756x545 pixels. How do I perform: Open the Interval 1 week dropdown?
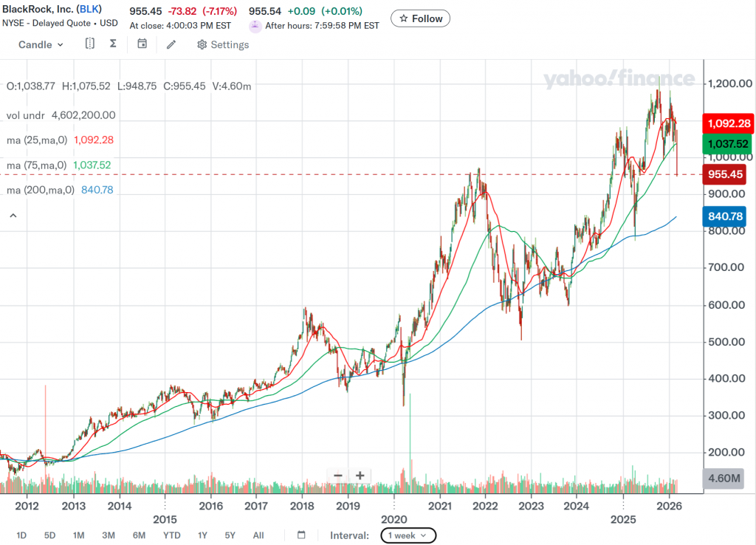point(408,535)
